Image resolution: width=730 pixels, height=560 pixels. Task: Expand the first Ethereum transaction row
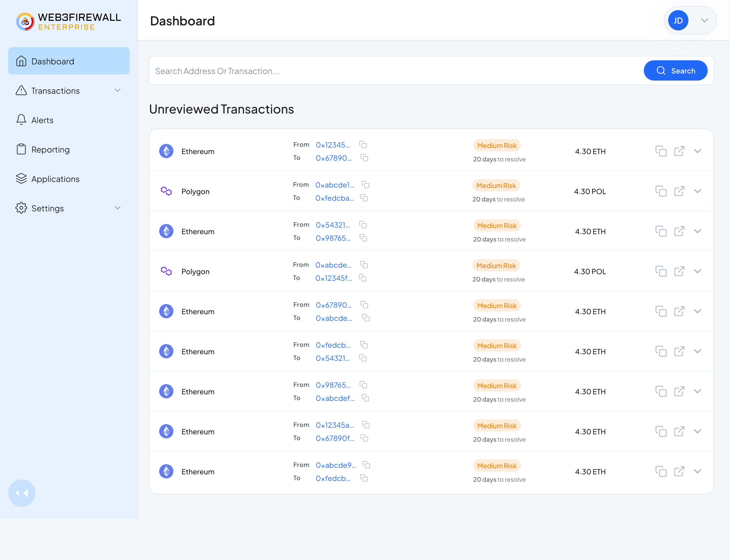click(697, 151)
